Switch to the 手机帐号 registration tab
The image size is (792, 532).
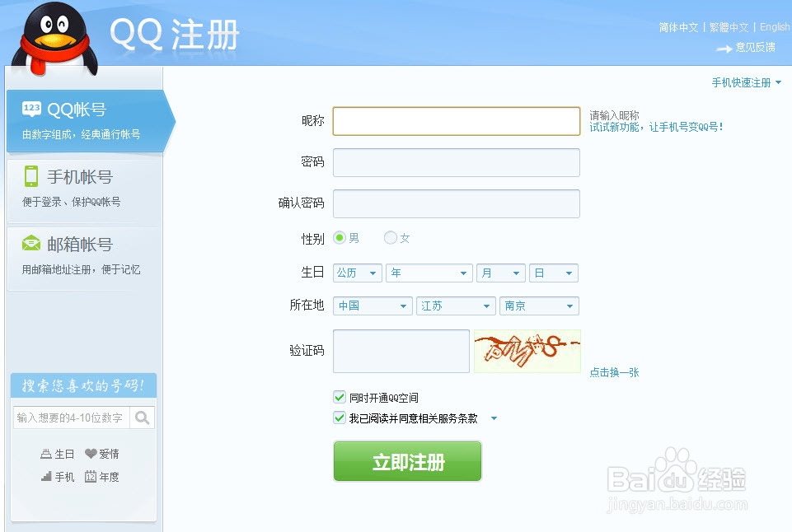84,190
